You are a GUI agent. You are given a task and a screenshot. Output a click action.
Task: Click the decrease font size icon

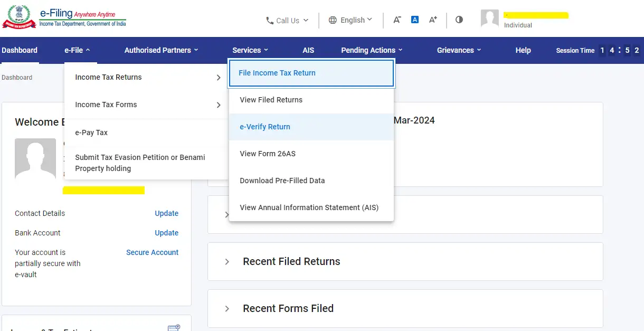(396, 20)
